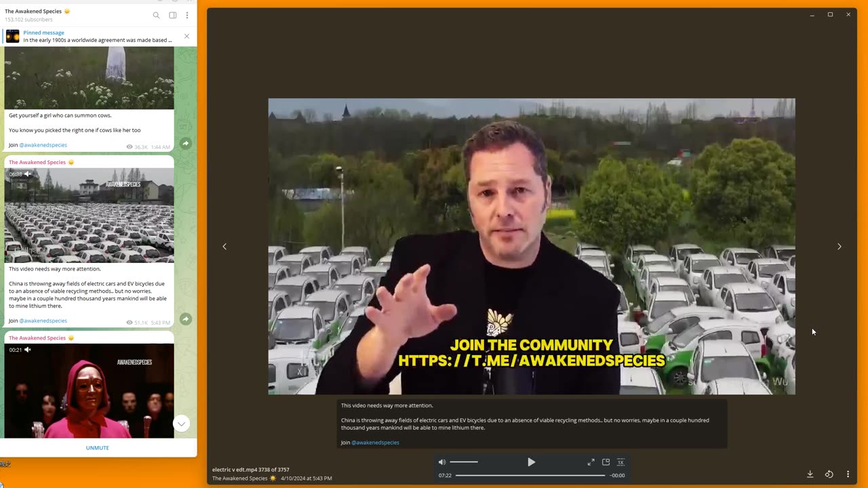Mute the media viewer volume
The image size is (868, 488).
442,462
